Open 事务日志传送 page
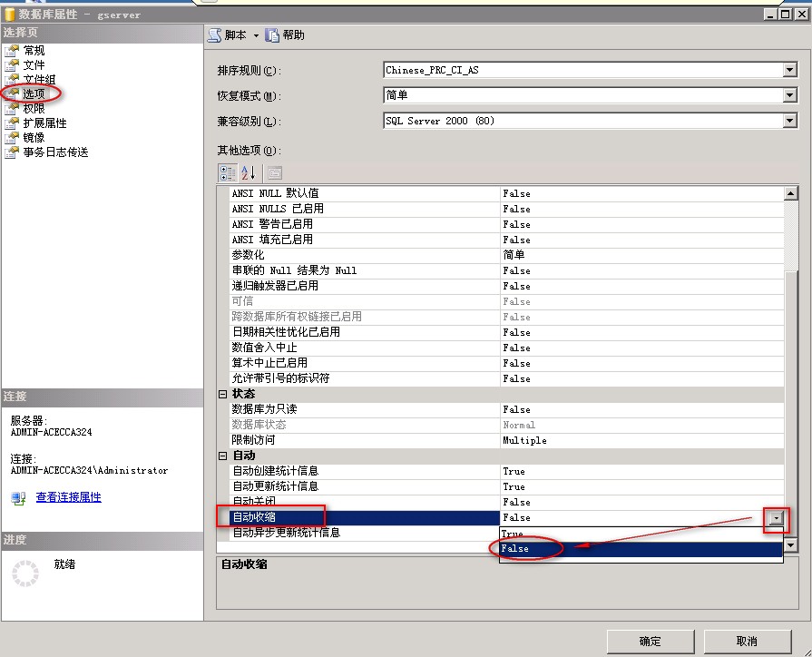The width and height of the screenshot is (812, 657). (55, 152)
